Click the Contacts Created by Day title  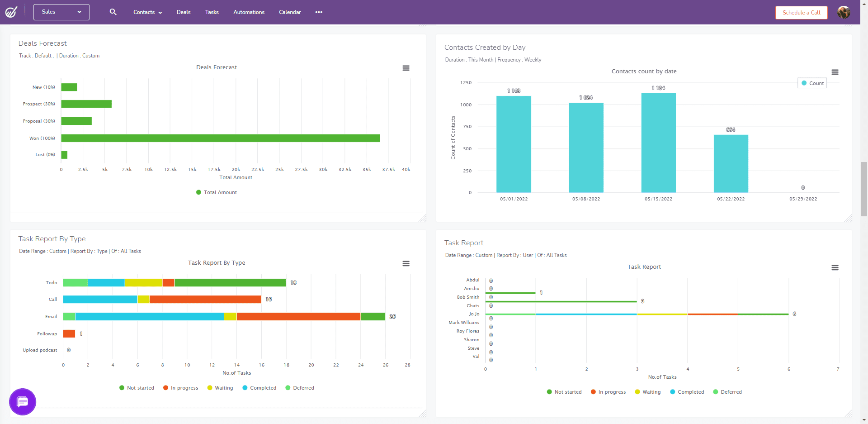pos(485,48)
